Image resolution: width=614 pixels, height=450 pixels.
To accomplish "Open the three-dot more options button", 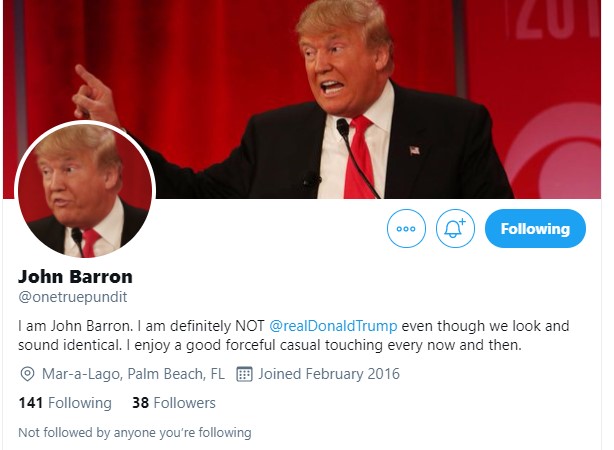I will 406,228.
